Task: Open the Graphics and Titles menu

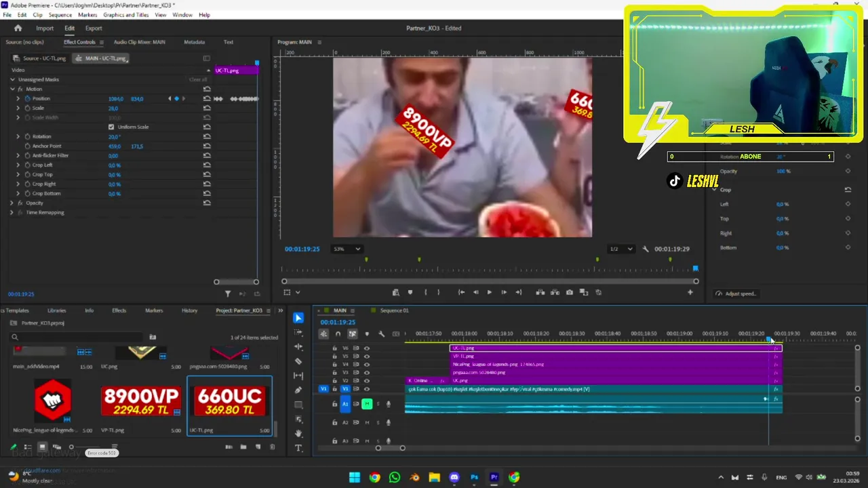Action: (126, 14)
